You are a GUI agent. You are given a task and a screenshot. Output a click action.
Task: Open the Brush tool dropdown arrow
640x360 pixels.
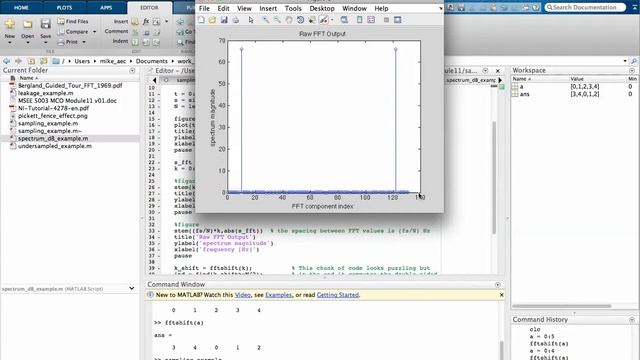click(332, 20)
